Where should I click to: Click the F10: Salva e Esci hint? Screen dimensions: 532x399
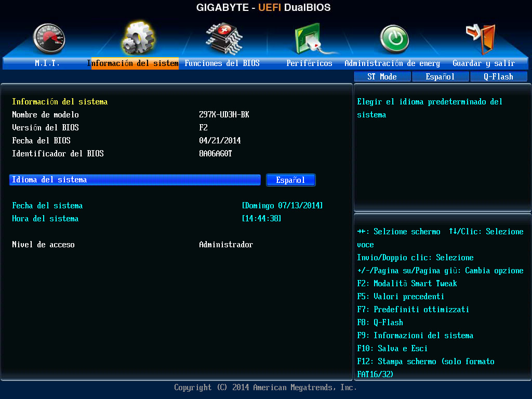pyautogui.click(x=392, y=349)
